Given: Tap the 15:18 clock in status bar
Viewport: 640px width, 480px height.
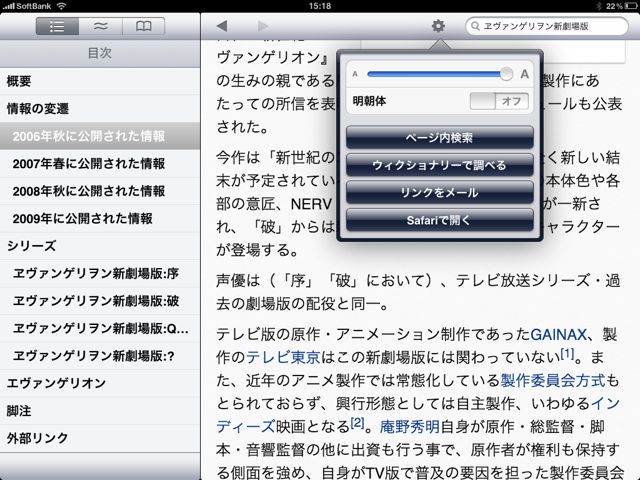Looking at the screenshot, I should point(320,6).
